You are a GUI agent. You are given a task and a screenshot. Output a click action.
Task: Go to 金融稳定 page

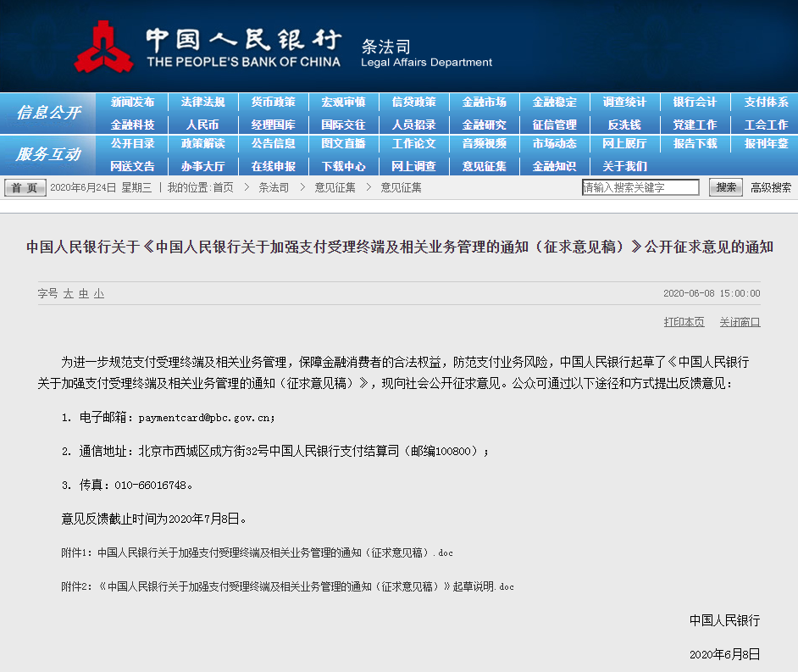[554, 103]
